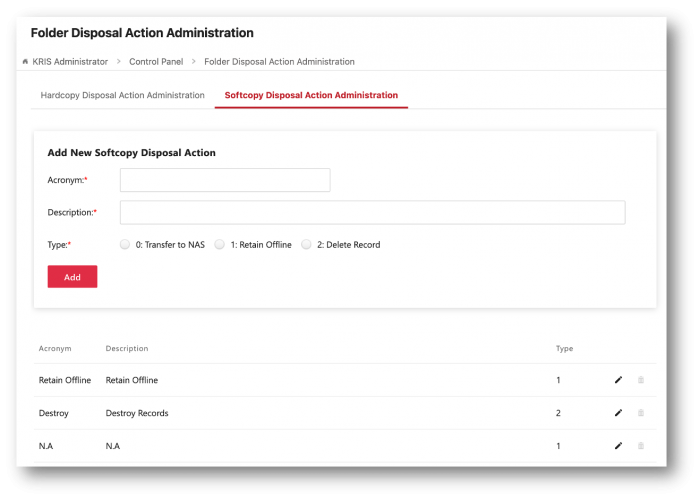The height and width of the screenshot is (500, 700).
Task: Click the Add New Softcopy Disposal Action heading
Action: (131, 153)
